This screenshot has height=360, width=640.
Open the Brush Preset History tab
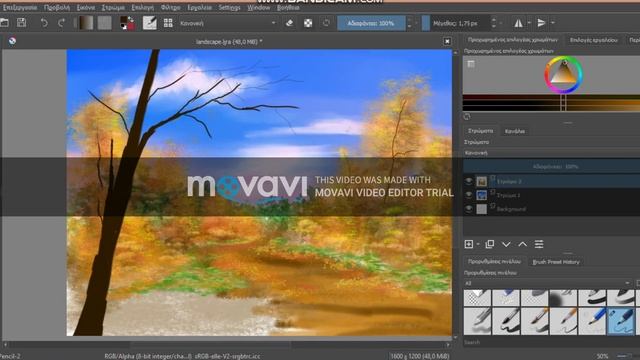556,262
